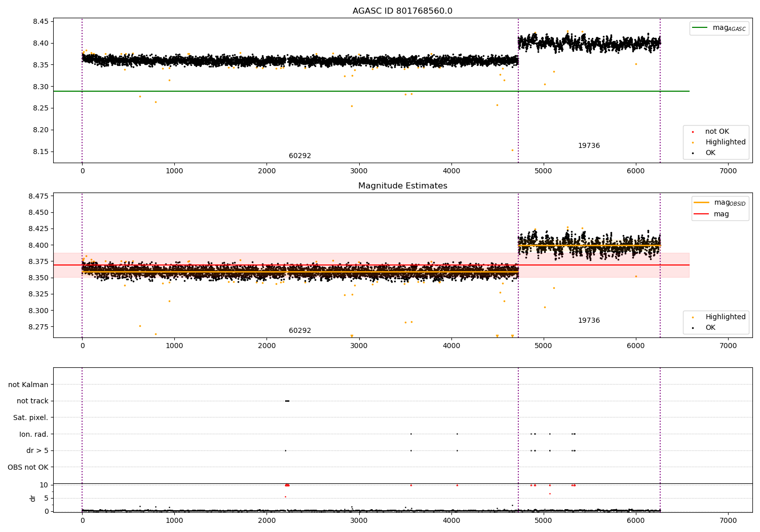
Task: Click the green line sample beside mag AGASC legend
Action: click(x=700, y=28)
